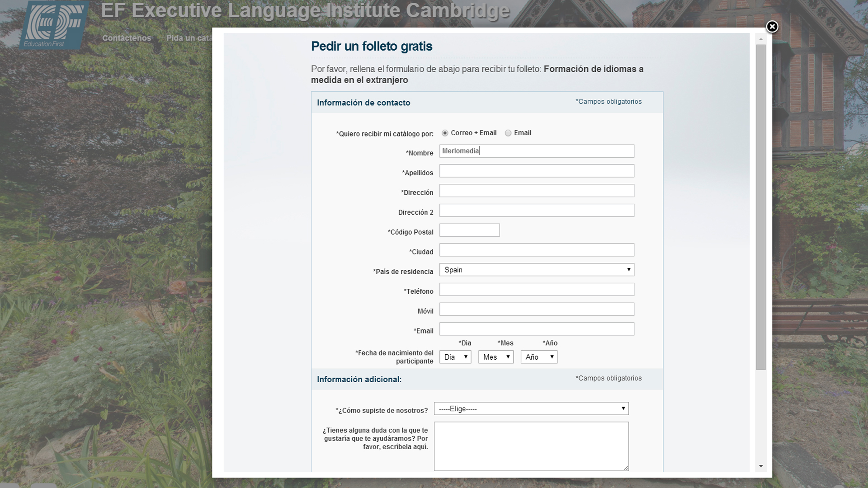Screen dimensions: 868x488
Task: Click the Nombre field containing Merlomedia
Action: (x=536, y=151)
